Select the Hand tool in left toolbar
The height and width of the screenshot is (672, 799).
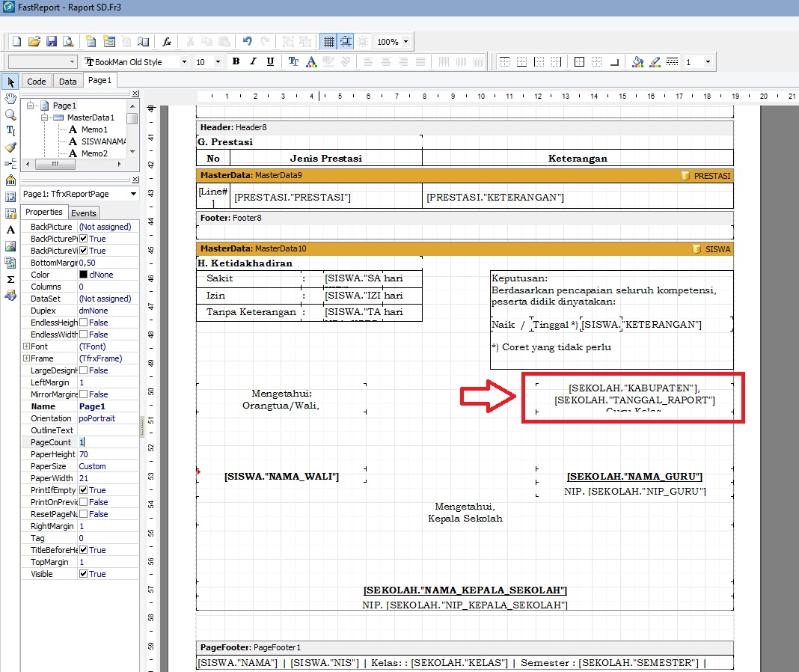point(10,98)
